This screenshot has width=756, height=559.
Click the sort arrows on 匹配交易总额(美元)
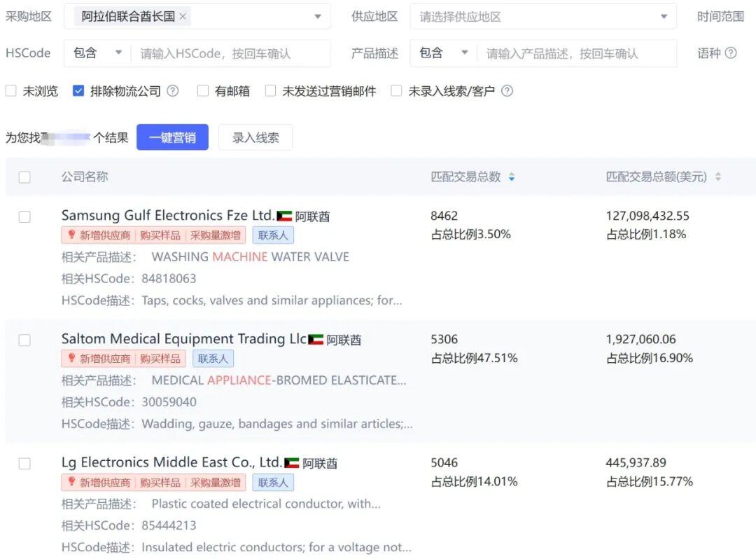coord(718,177)
